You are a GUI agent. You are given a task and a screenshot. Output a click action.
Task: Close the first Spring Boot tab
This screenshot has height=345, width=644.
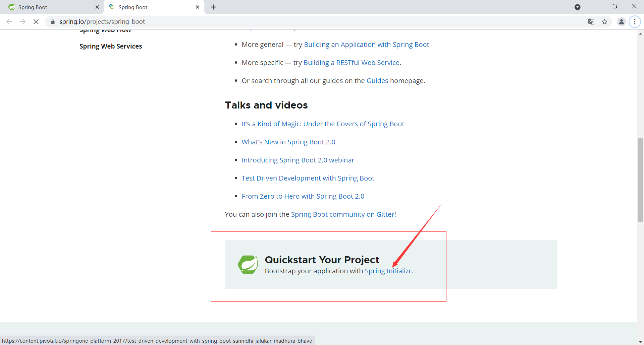tap(97, 7)
